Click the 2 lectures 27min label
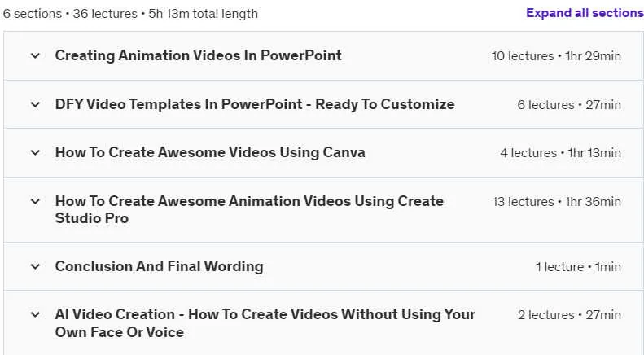This screenshot has height=355, width=644. [x=569, y=315]
